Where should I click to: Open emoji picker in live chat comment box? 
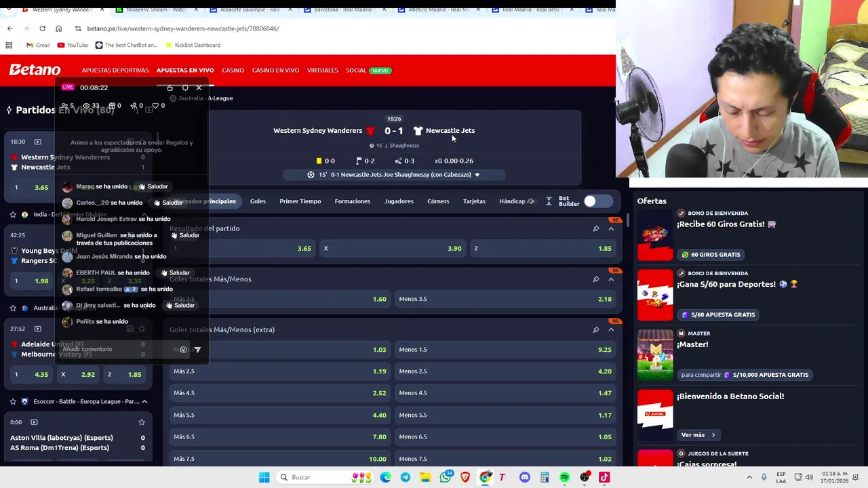183,350
